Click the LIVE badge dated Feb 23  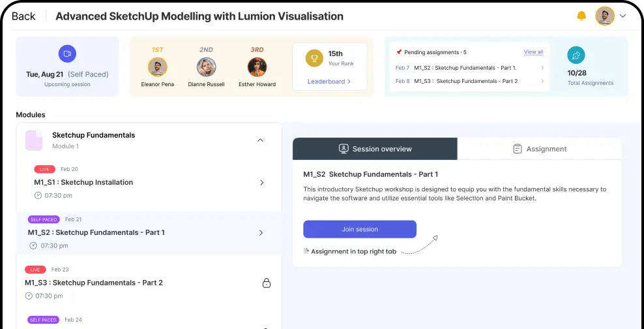35,270
